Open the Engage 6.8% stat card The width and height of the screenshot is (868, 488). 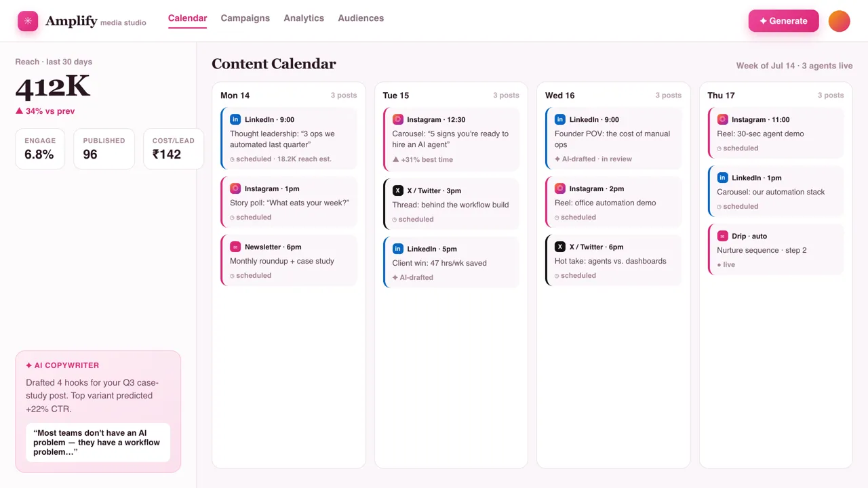[x=40, y=148]
